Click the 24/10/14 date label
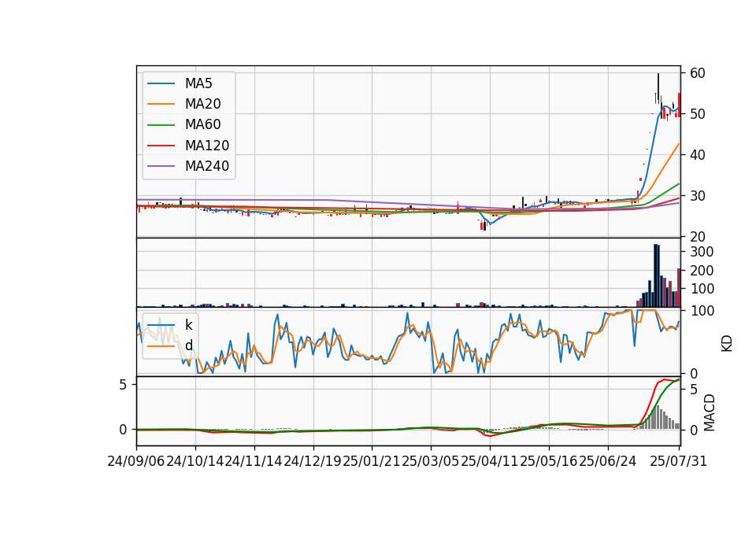756x543 pixels. (195, 462)
